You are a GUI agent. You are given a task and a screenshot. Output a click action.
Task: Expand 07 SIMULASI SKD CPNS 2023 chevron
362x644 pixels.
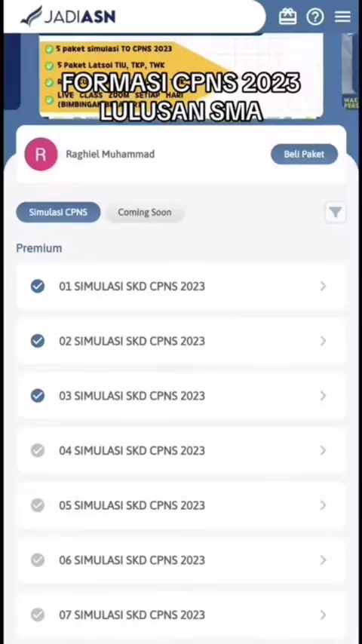point(323,615)
